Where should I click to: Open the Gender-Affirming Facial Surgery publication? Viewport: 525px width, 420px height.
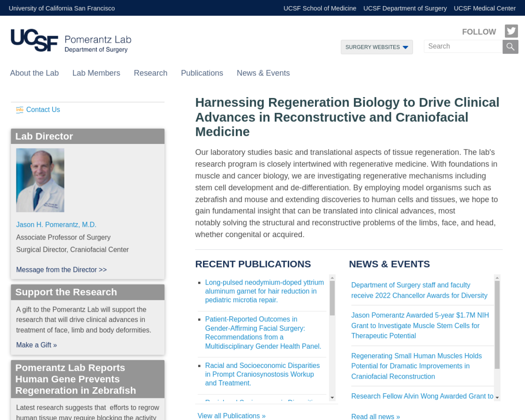point(263,333)
